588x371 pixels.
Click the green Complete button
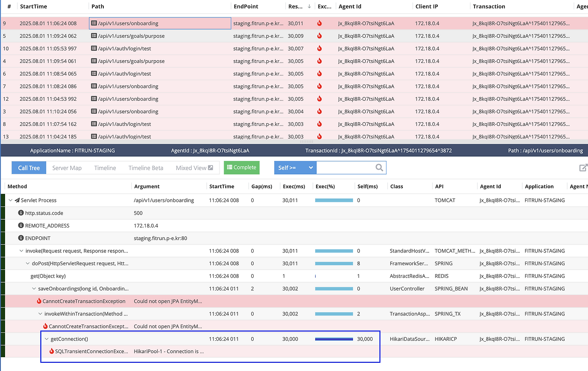coord(242,168)
